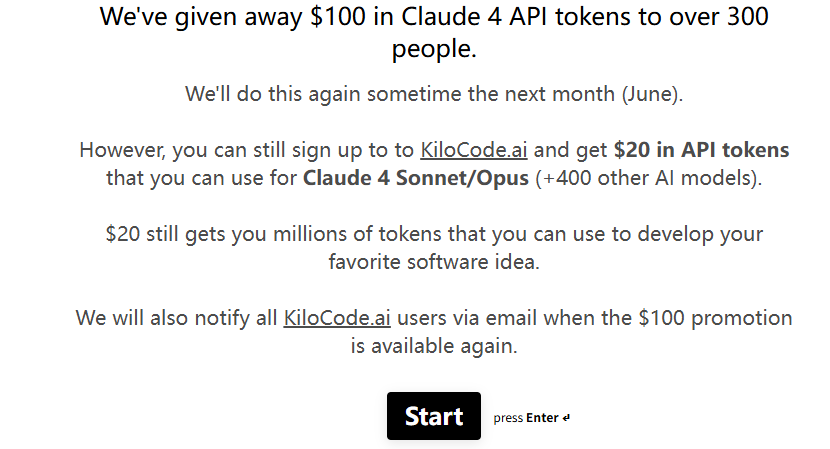Image resolution: width=830 pixels, height=449 pixels.
Task: Click the bold "$20 in API tokens" text
Action: point(701,150)
